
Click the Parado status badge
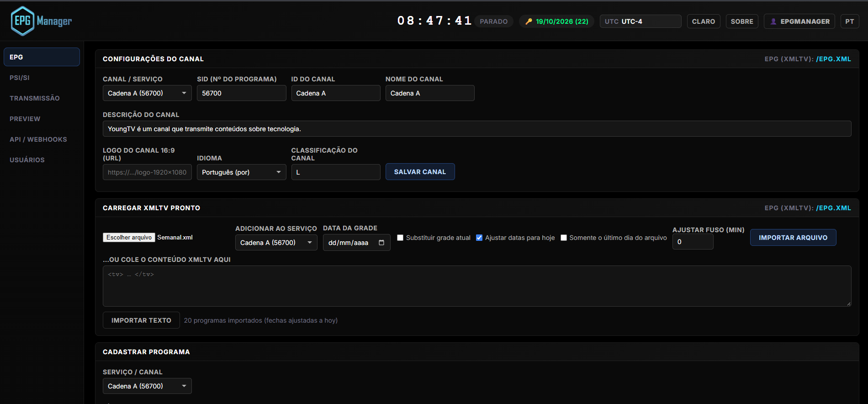click(x=494, y=21)
